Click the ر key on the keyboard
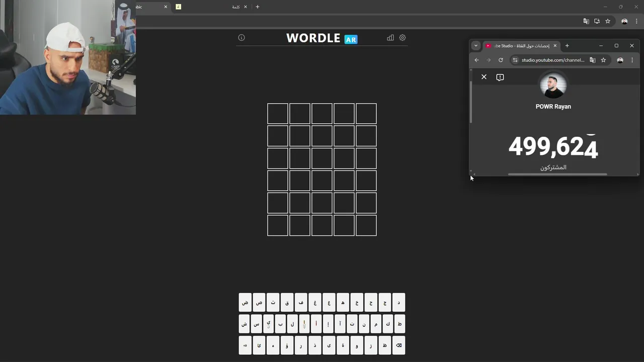Screen dimensions: 644x362 pyautogui.click(x=301, y=345)
